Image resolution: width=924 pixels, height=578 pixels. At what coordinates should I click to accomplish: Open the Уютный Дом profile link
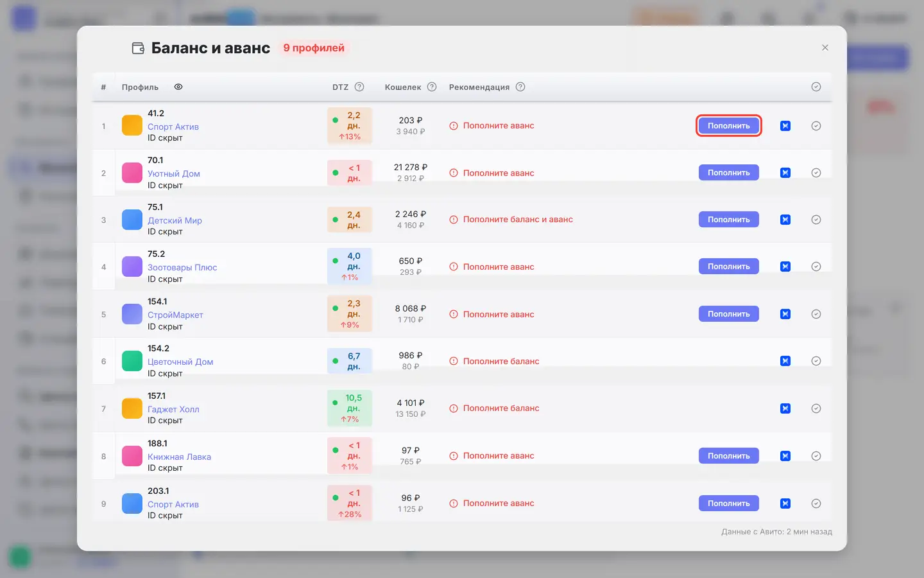[174, 173]
